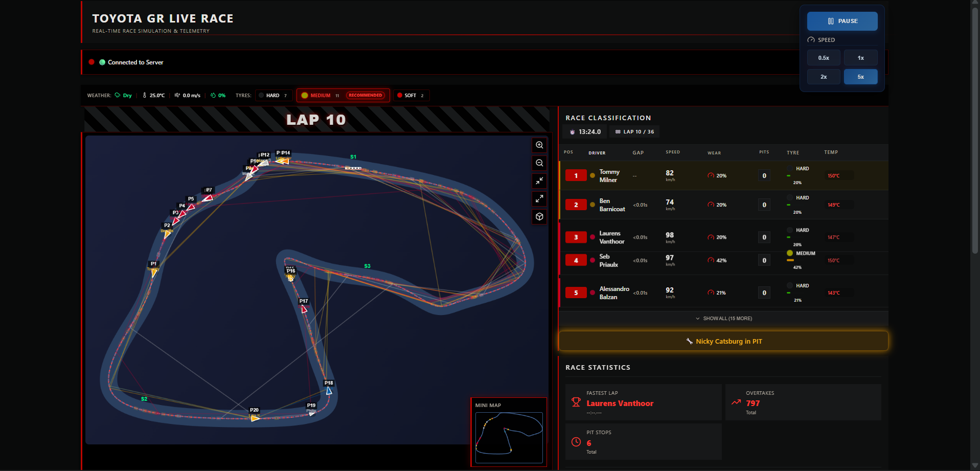The height and width of the screenshot is (471, 980).
Task: Click the rain probability droplet icon
Action: tap(213, 95)
